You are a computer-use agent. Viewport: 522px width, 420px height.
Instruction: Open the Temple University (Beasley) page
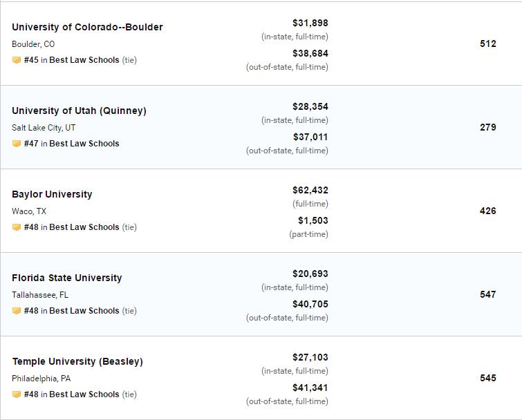click(x=77, y=361)
